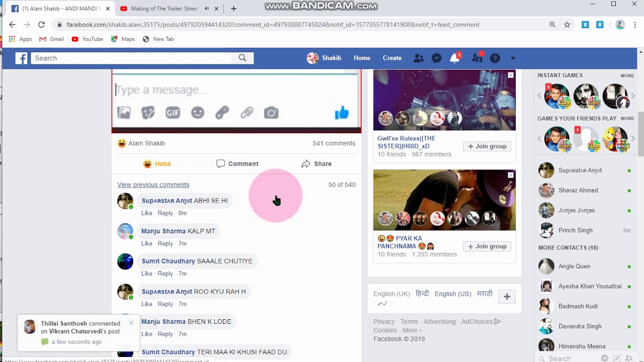This screenshot has width=644, height=362.
Task: Join the PYAR KA PANCHNAMA group
Action: [487, 246]
